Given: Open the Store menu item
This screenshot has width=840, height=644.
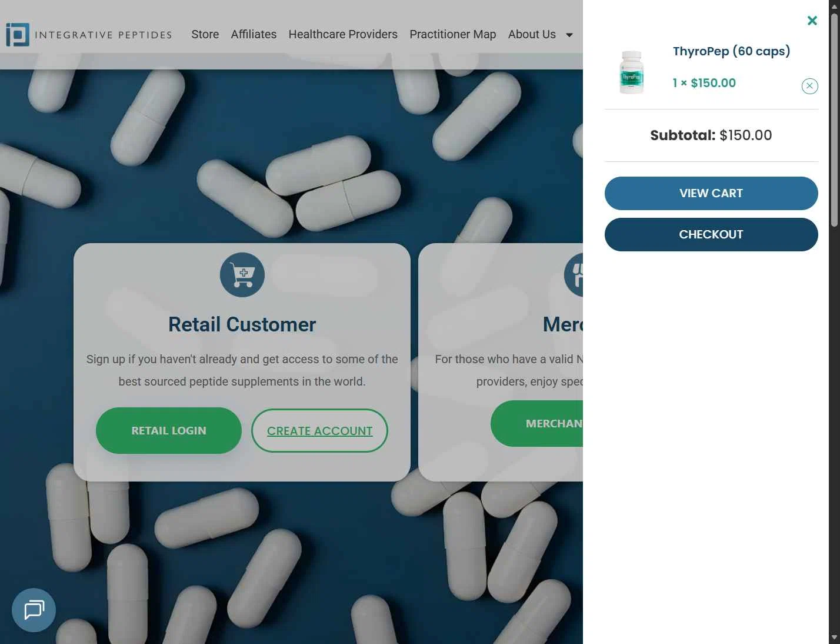Looking at the screenshot, I should tap(205, 34).
